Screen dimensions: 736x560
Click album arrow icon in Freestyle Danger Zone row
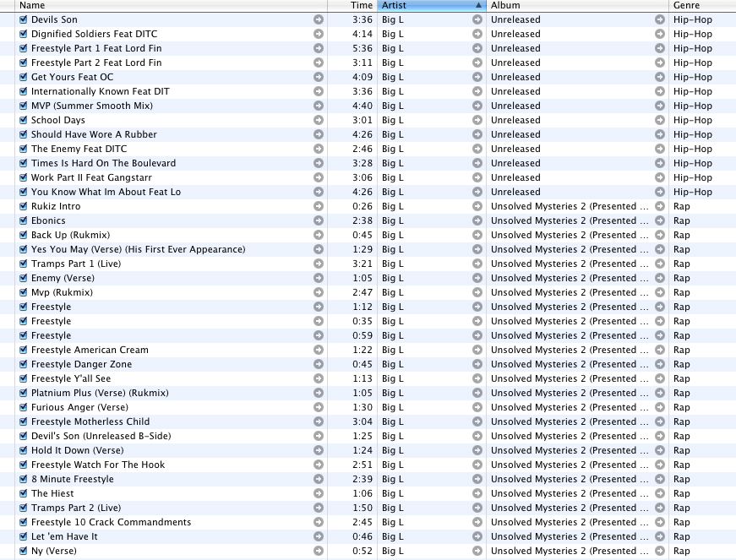pos(660,364)
